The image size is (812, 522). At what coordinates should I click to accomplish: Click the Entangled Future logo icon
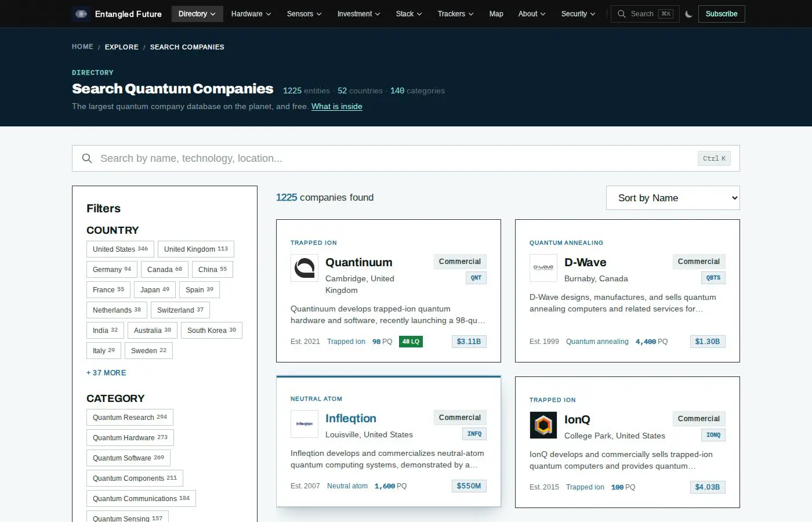tap(81, 14)
